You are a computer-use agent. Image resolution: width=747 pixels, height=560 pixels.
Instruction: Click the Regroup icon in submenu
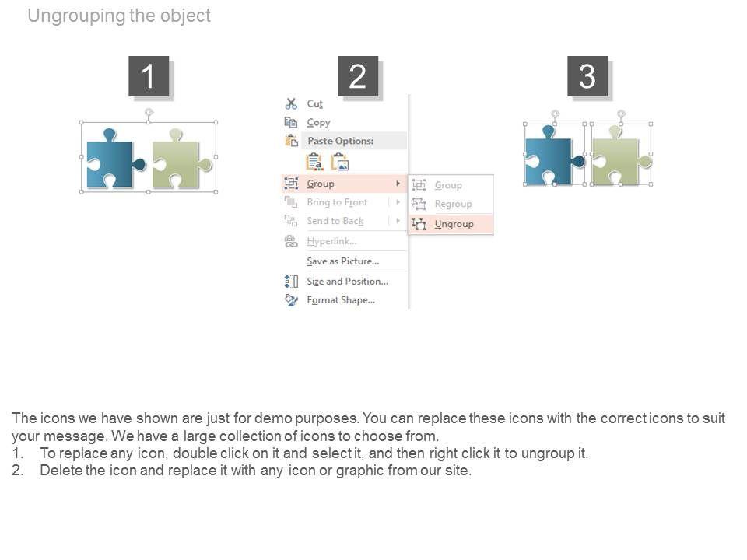pos(419,204)
